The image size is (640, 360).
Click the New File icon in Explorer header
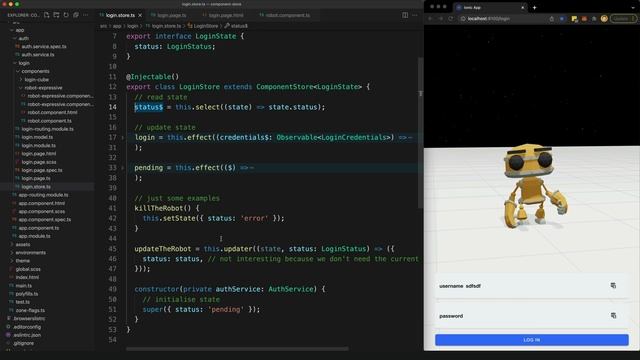coord(47,15)
